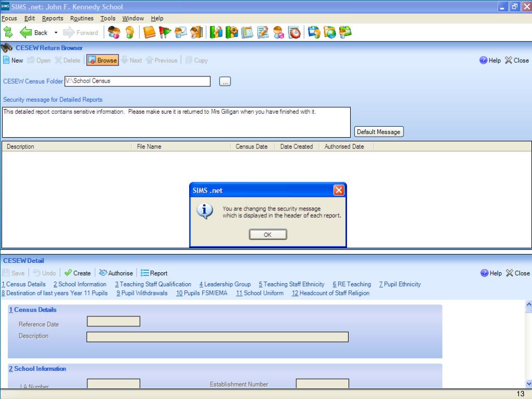Image resolution: width=532 pixels, height=399 pixels.
Task: Click the ellipsis folder browse button
Action: point(225,82)
